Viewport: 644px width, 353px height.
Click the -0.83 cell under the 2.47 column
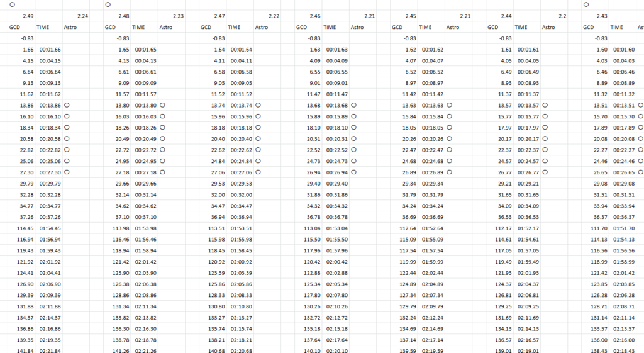pos(218,38)
